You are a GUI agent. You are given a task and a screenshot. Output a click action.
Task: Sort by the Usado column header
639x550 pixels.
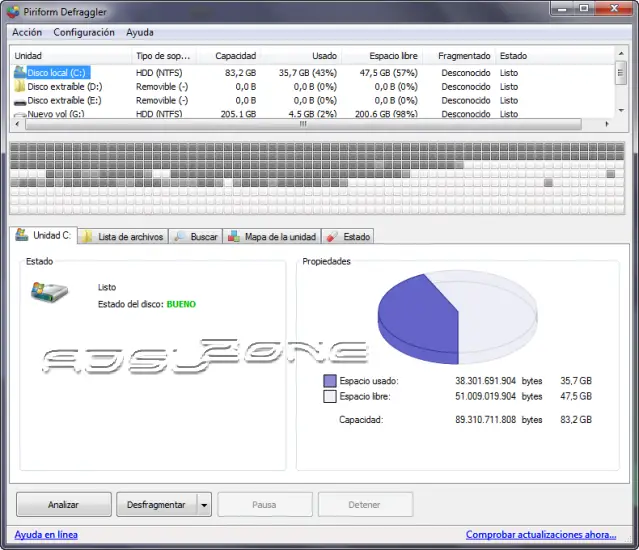pyautogui.click(x=302, y=56)
